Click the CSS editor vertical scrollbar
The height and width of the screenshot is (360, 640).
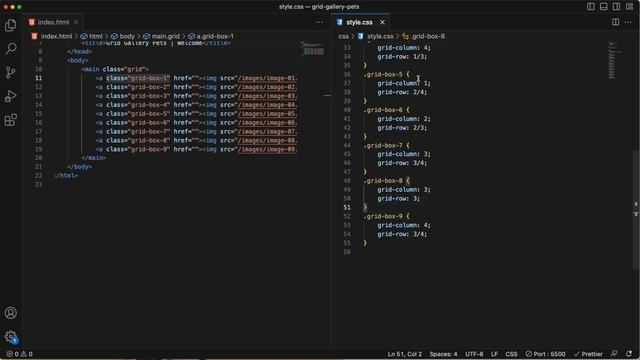pos(636,210)
